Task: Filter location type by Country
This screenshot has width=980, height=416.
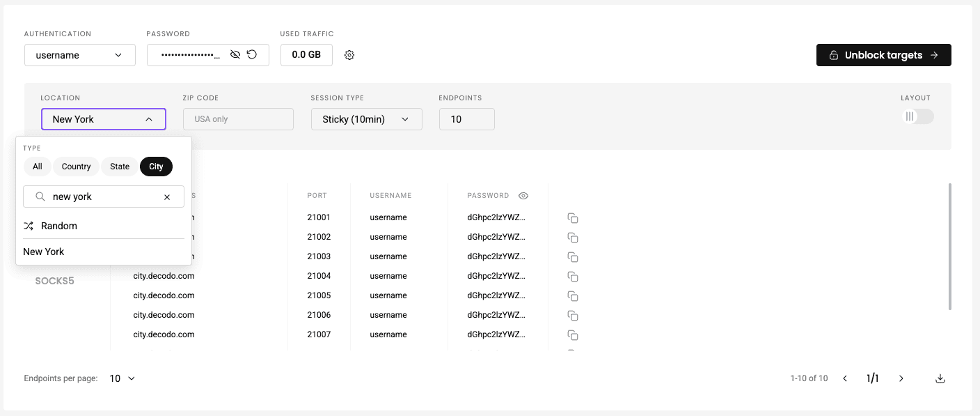Action: (x=76, y=167)
